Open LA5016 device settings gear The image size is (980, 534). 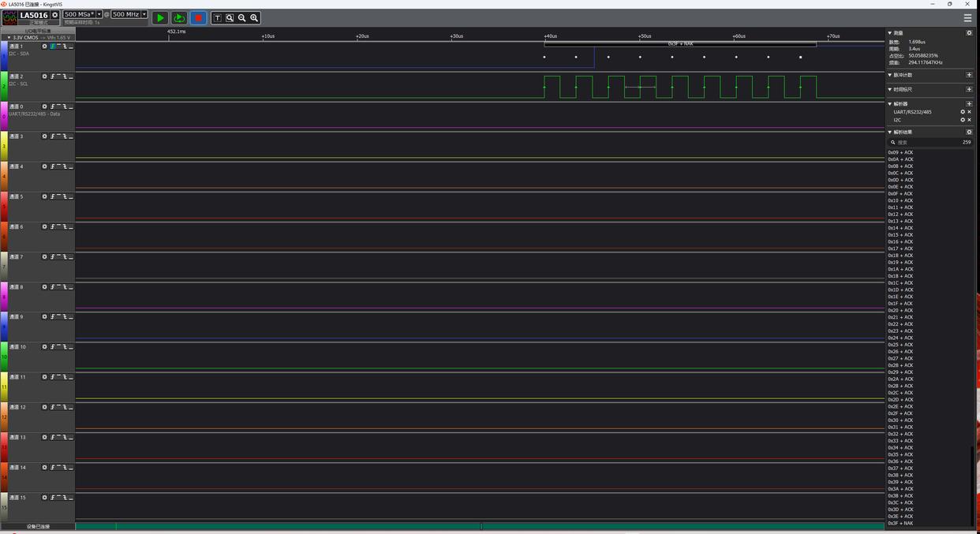click(x=54, y=15)
